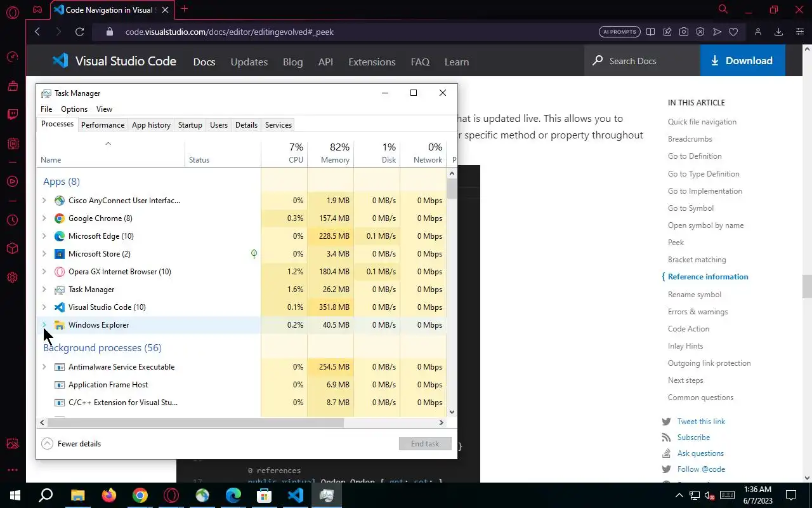Expand Google Chrome (8) process group
The image size is (812, 508).
point(44,218)
